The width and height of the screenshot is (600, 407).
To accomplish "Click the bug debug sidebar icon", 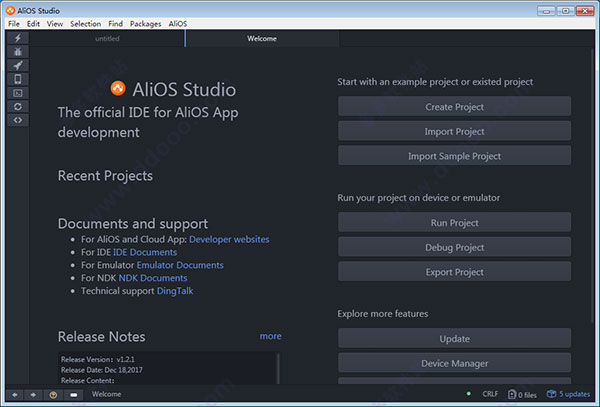I will tap(18, 52).
